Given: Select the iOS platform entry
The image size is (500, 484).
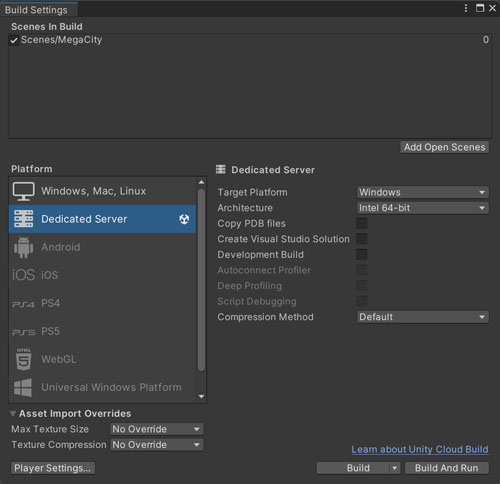Looking at the screenshot, I should (102, 275).
